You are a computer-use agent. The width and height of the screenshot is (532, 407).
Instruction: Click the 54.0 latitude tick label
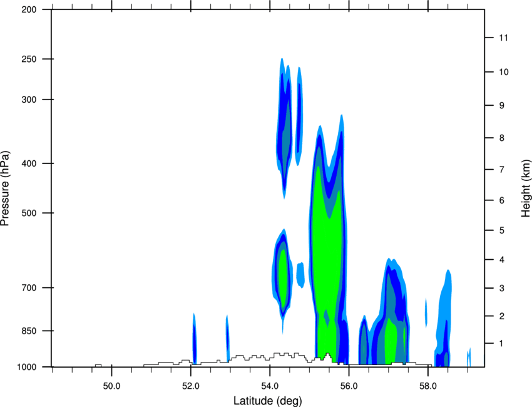pyautogui.click(x=270, y=386)
